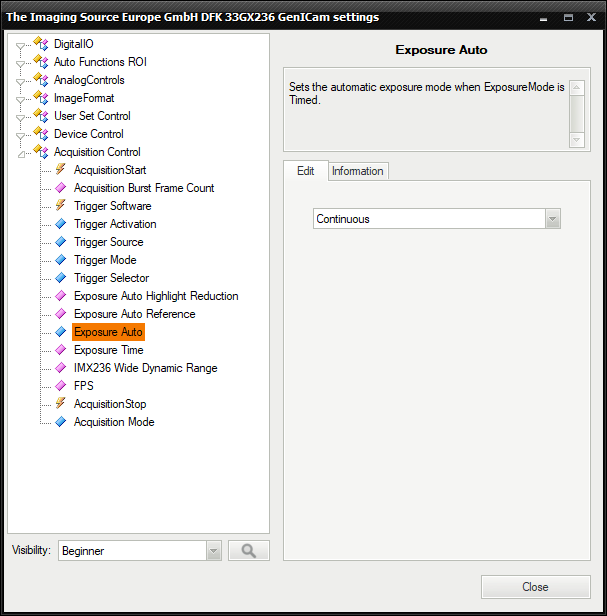Collapse the Acquisition Control tree node
This screenshot has height=616, width=607.
[22, 154]
